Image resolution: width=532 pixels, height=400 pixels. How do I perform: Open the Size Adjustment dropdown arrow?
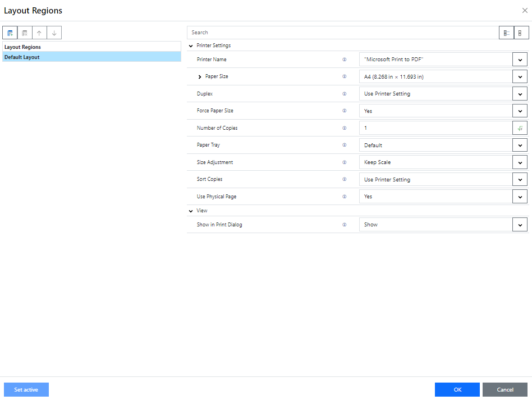pos(520,162)
